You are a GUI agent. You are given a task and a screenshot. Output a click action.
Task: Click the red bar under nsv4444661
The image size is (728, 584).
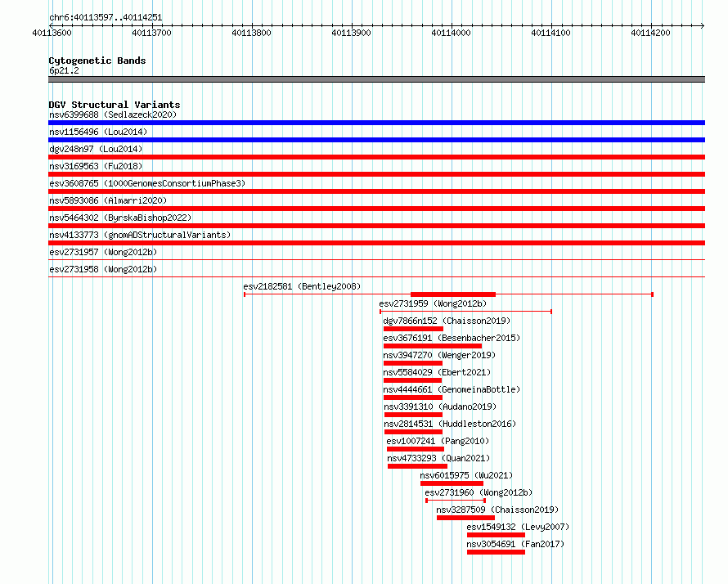coord(413,398)
